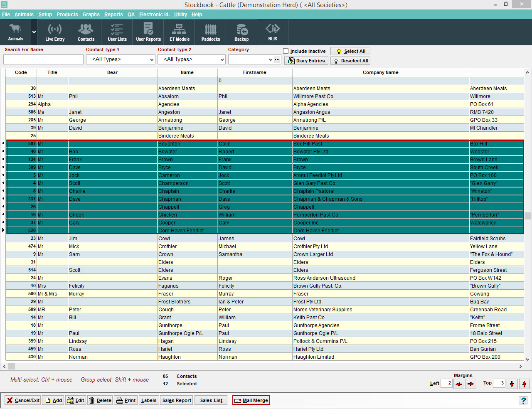Image resolution: width=532 pixels, height=409 pixels.
Task: Click the Select All button
Action: click(350, 51)
